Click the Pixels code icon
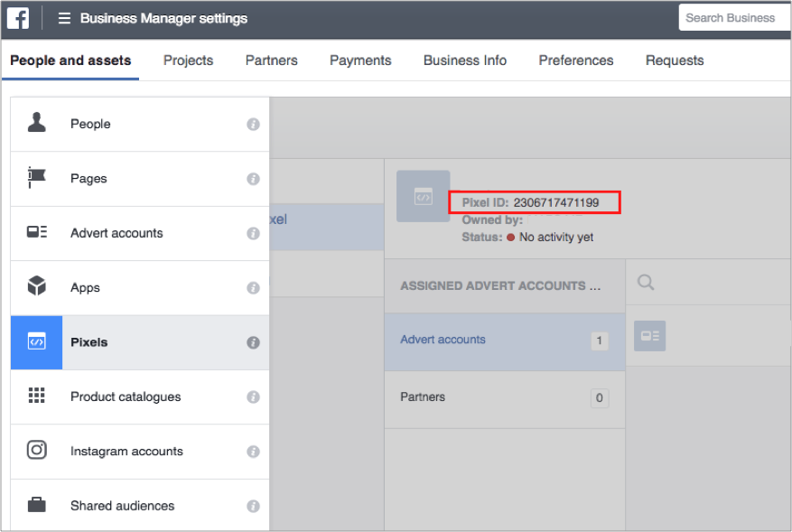Screen dimensions: 792x532 [x=36, y=342]
